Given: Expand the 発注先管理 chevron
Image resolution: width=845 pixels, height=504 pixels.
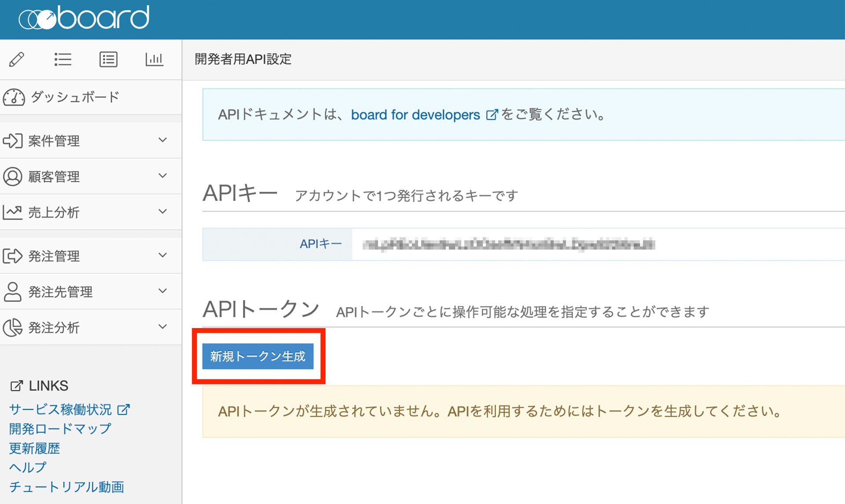Looking at the screenshot, I should 163,291.
